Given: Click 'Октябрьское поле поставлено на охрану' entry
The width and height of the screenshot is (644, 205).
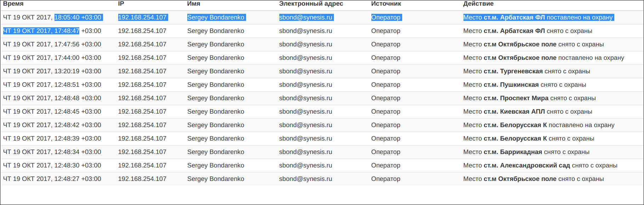Looking at the screenshot, I should coord(544,58).
